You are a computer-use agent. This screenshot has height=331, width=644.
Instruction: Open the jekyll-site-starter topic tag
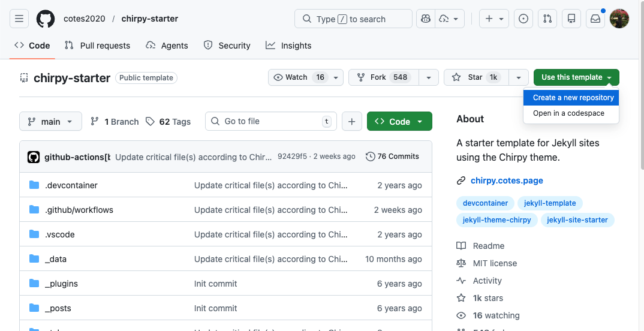click(577, 219)
